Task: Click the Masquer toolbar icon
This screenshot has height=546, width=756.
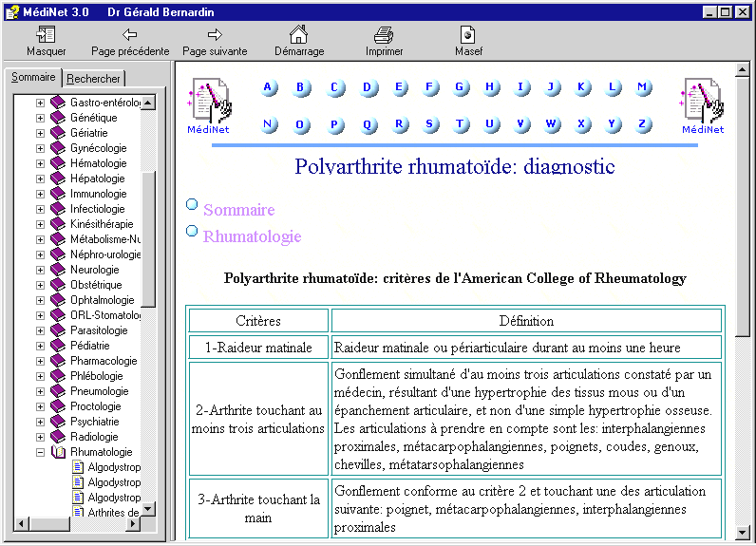Action: [x=46, y=34]
